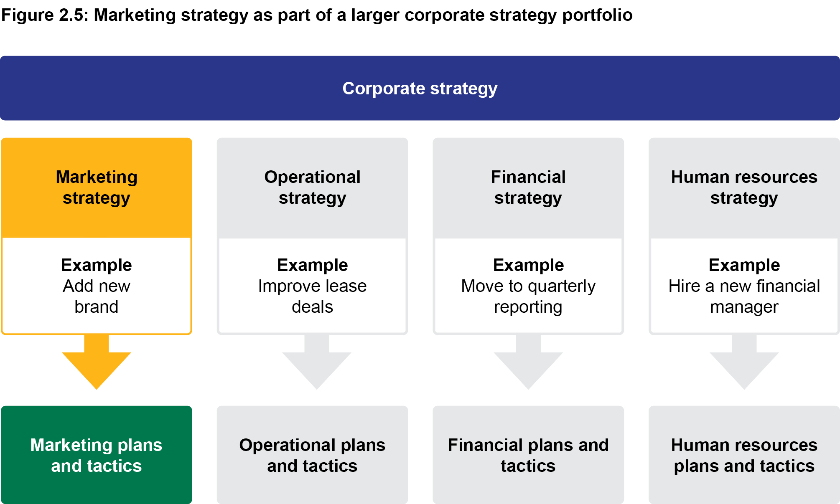
Task: Select the Operational plans and tactics box
Action: [x=312, y=455]
